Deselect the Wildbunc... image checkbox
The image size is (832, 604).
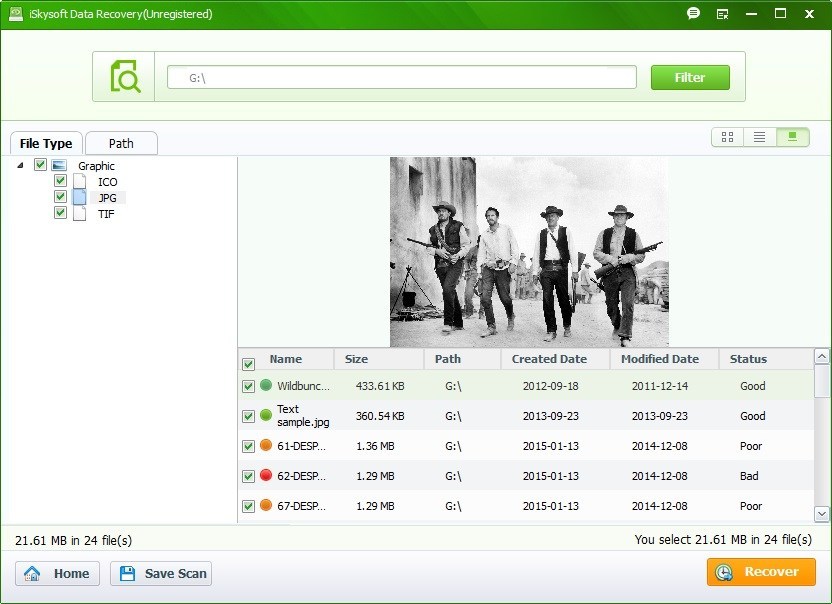click(x=248, y=386)
